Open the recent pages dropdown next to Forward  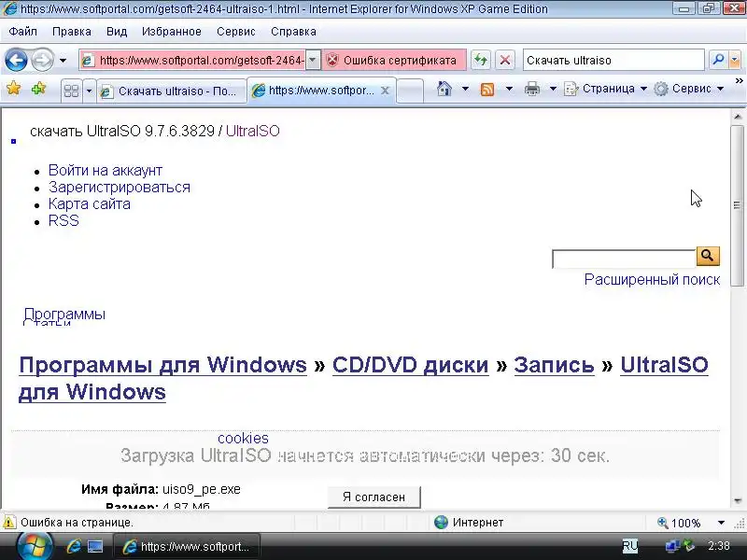(63, 61)
